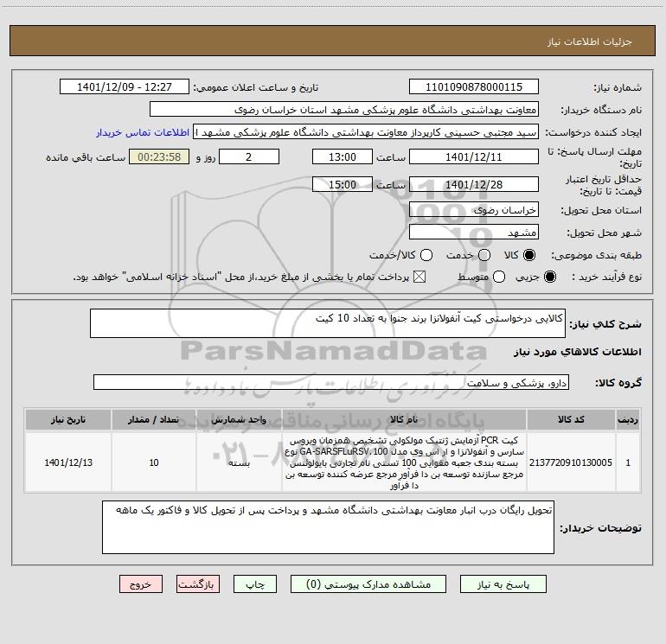Click the need date cell 1401/12/13
Screen dimensions: 666x644
[x=68, y=462]
